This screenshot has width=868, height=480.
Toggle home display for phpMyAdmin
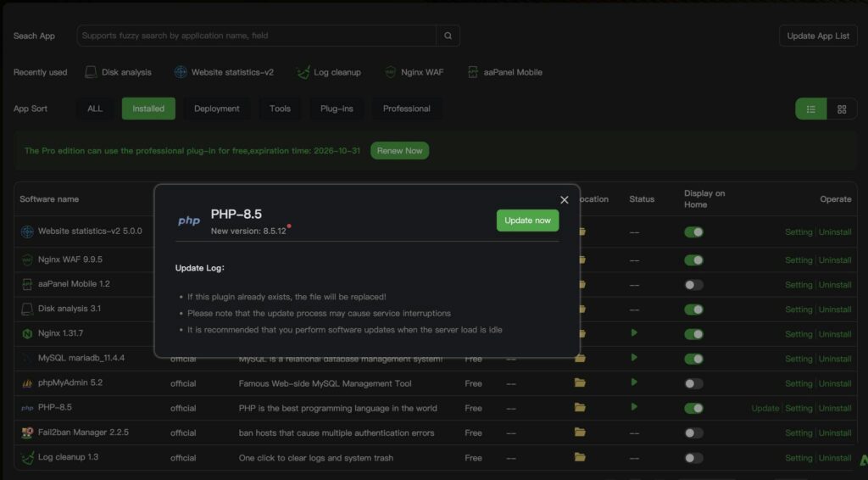pyautogui.click(x=693, y=383)
